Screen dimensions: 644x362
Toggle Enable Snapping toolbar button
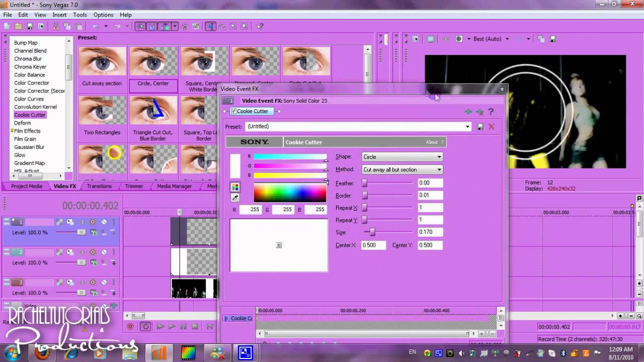(x=140, y=26)
